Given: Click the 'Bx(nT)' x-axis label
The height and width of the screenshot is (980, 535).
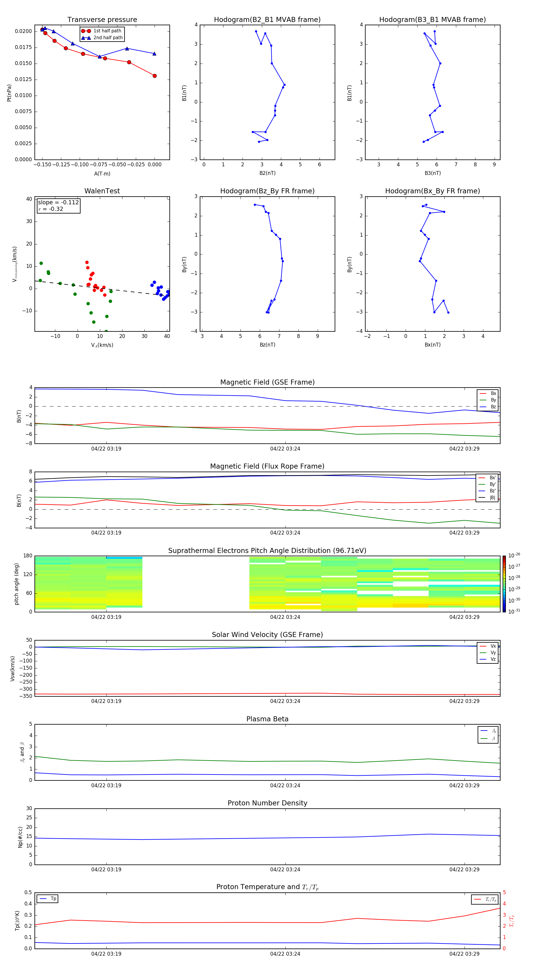Looking at the screenshot, I should coord(432,345).
